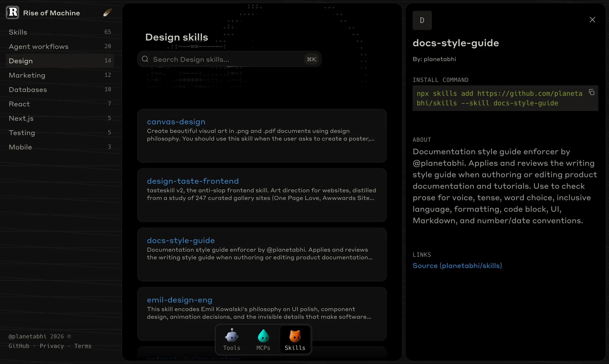
Task: Select the Skills tab in the bottom dock
Action: click(295, 340)
